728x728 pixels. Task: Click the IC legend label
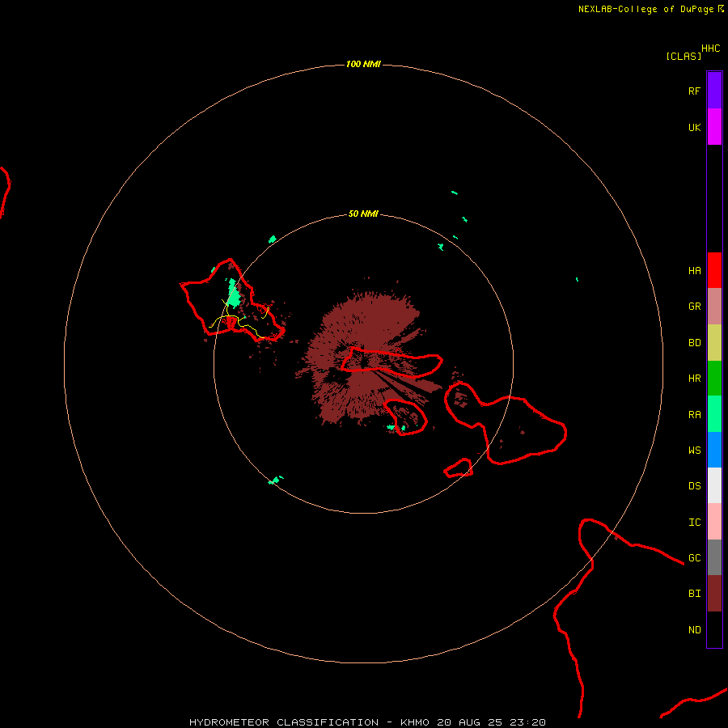coord(694,523)
